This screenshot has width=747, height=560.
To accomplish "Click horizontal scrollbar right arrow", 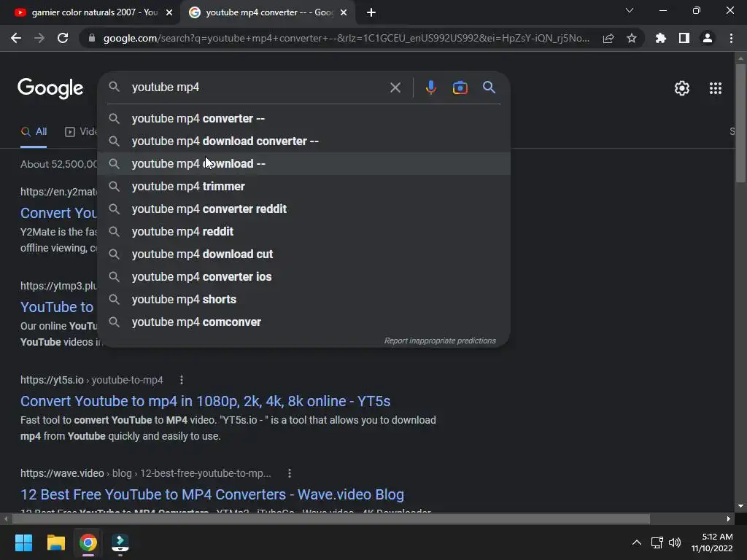I will pos(729,518).
